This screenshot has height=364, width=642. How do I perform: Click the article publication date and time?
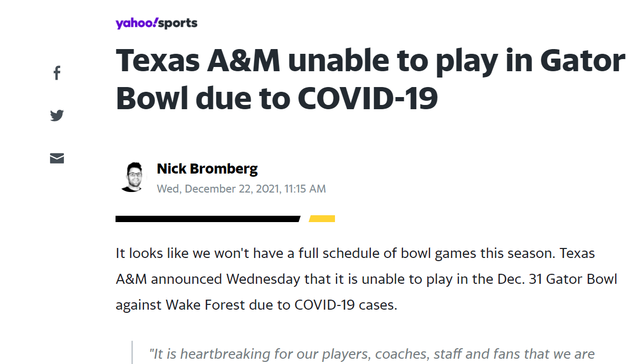(241, 188)
